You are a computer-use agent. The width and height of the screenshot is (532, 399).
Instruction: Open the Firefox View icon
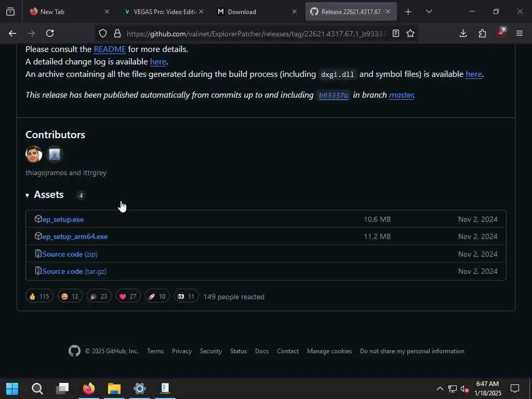(x=10, y=11)
